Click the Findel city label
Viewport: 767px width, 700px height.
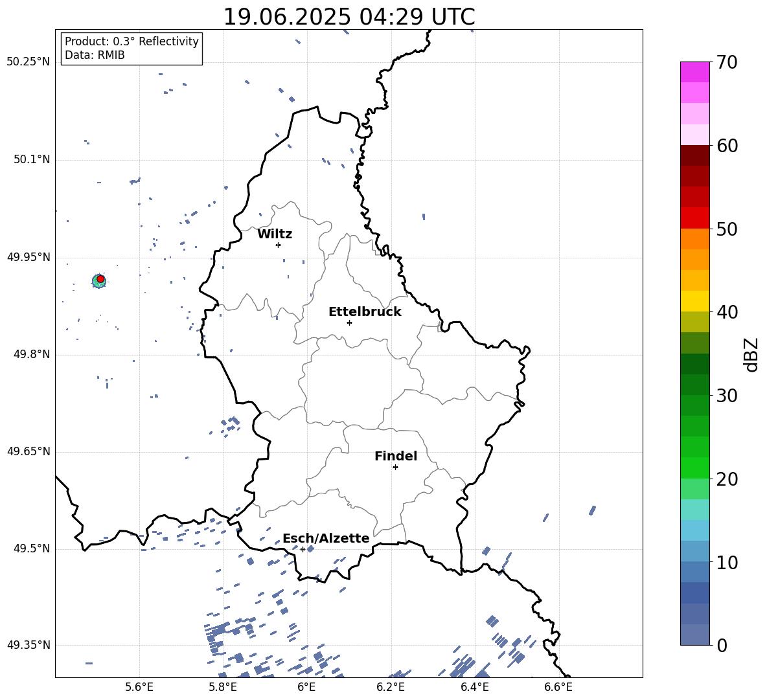(x=396, y=456)
